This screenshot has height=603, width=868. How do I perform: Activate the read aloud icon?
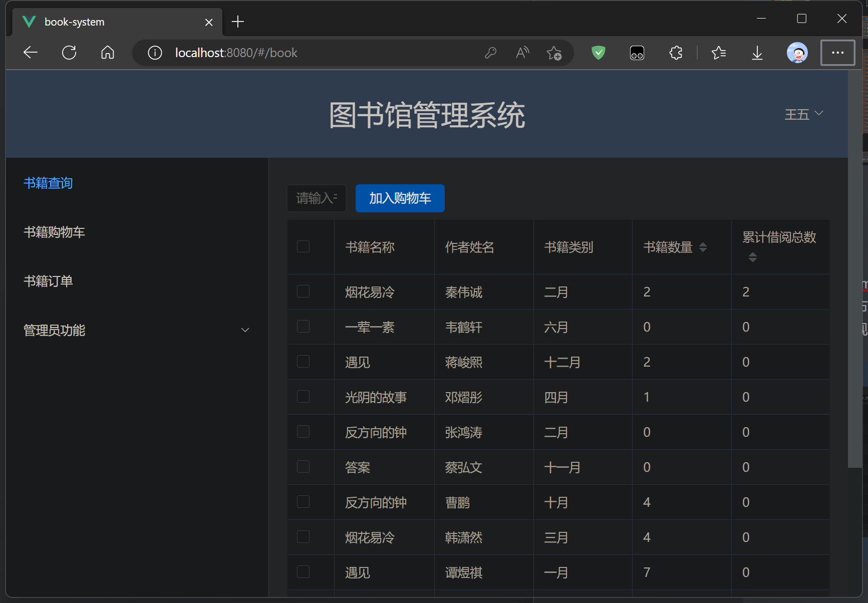coord(522,53)
